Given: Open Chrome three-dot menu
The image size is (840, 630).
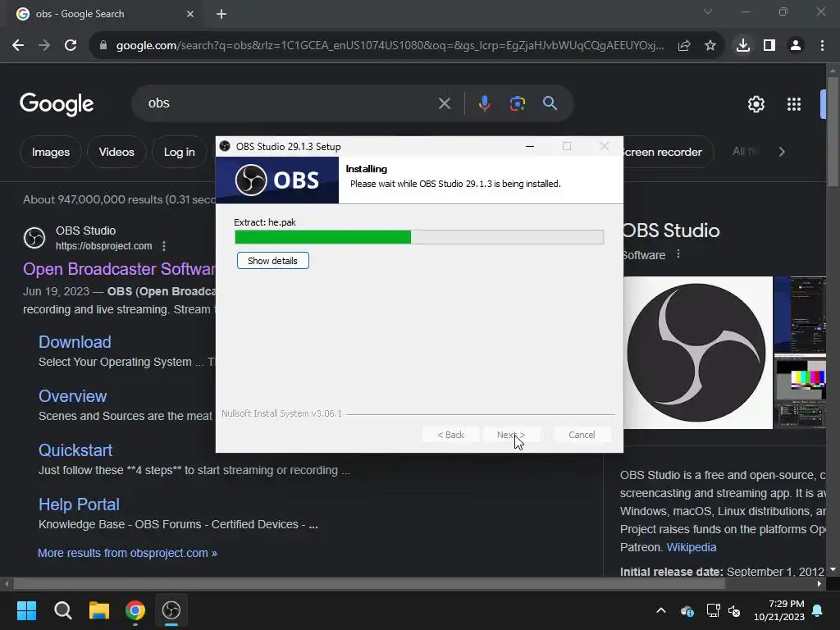Looking at the screenshot, I should tap(822, 46).
